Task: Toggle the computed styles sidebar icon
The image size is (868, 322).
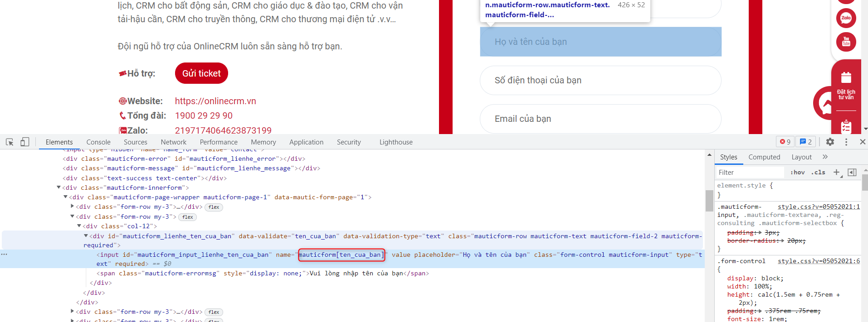Action: (x=852, y=172)
